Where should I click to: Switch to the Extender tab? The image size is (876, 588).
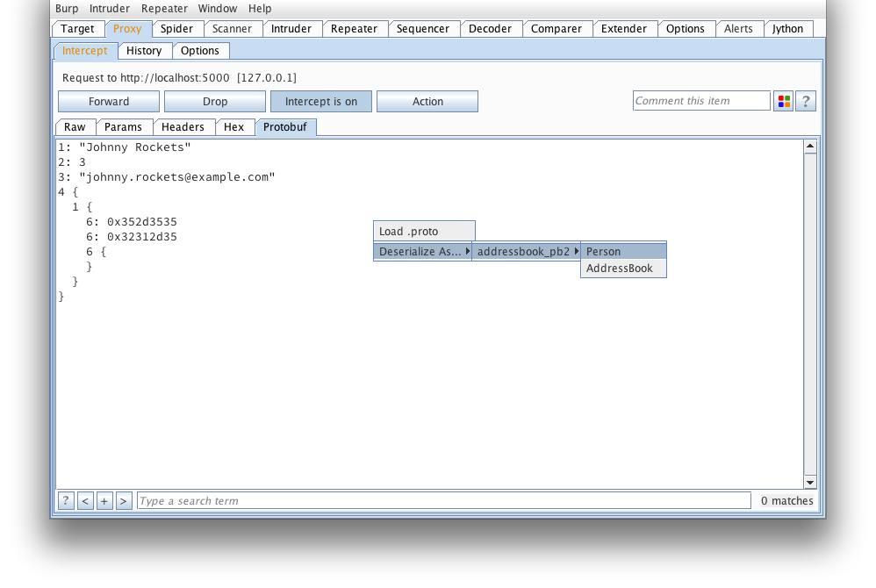[623, 29]
